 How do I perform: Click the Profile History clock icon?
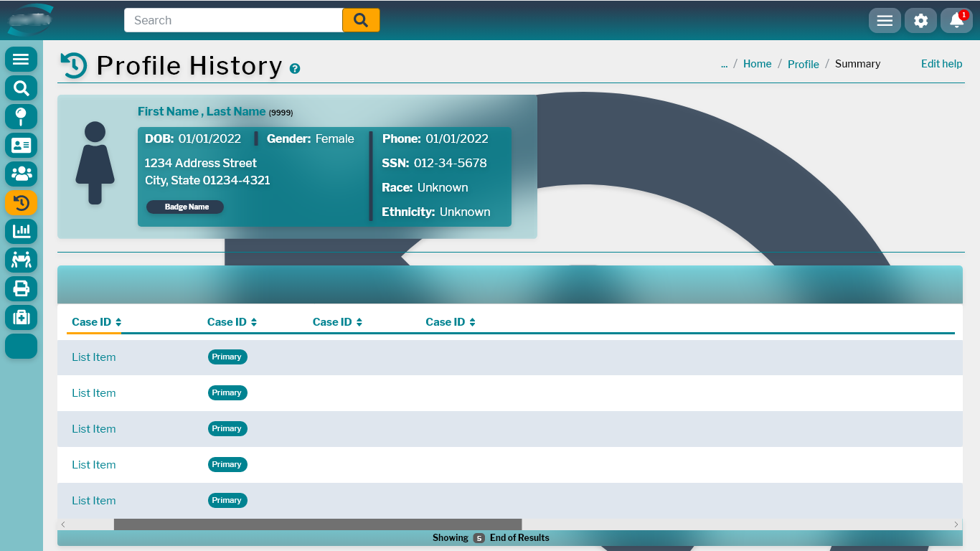pyautogui.click(x=73, y=65)
